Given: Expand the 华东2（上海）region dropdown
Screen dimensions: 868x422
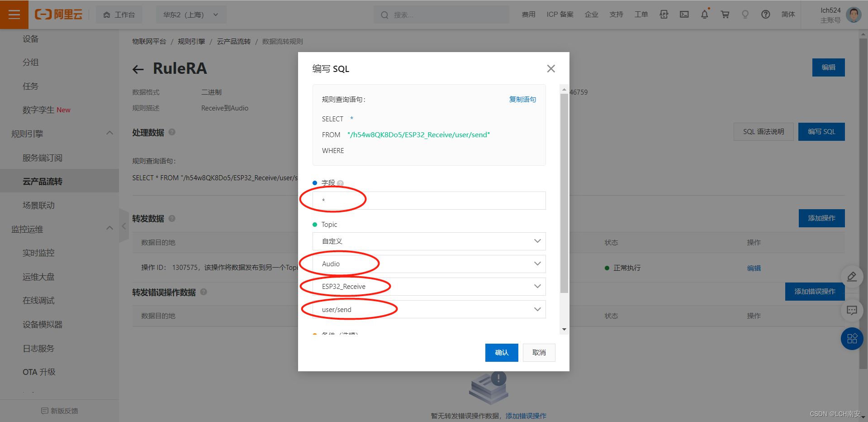Looking at the screenshot, I should coord(191,14).
